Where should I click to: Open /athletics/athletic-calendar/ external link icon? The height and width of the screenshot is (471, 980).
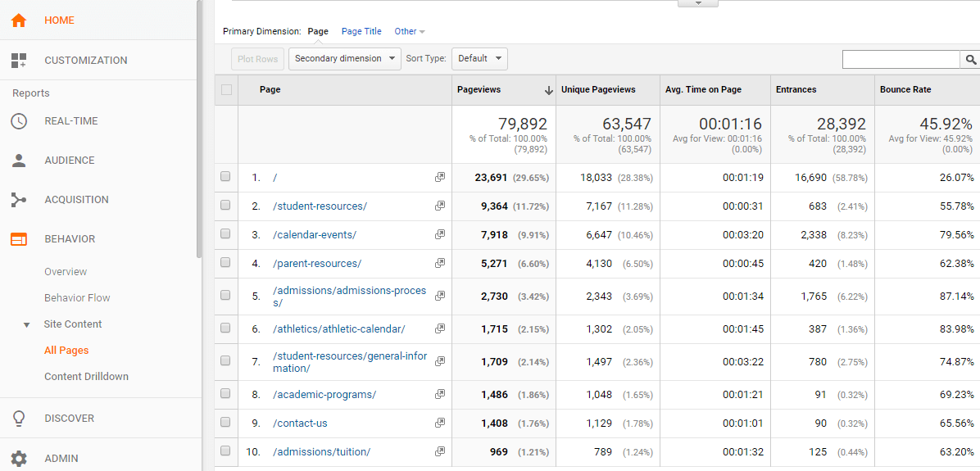pos(440,328)
